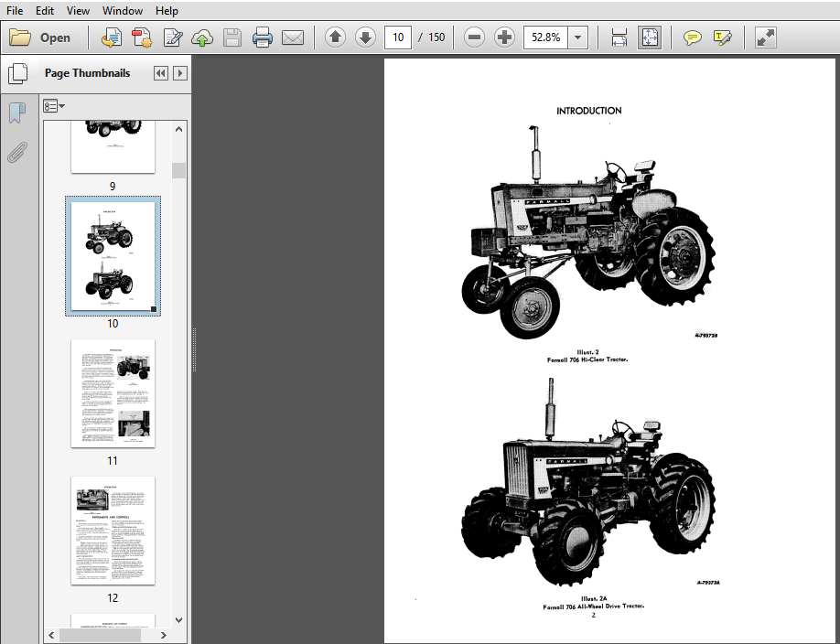Click the thumbnail scrollbar up arrow
The height and width of the screenshot is (644, 840).
179,129
